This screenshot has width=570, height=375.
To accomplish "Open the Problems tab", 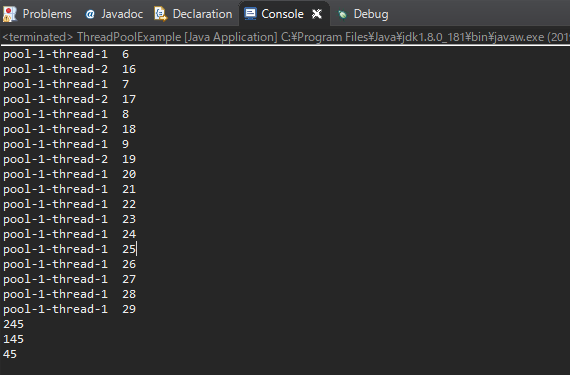I will [37, 14].
